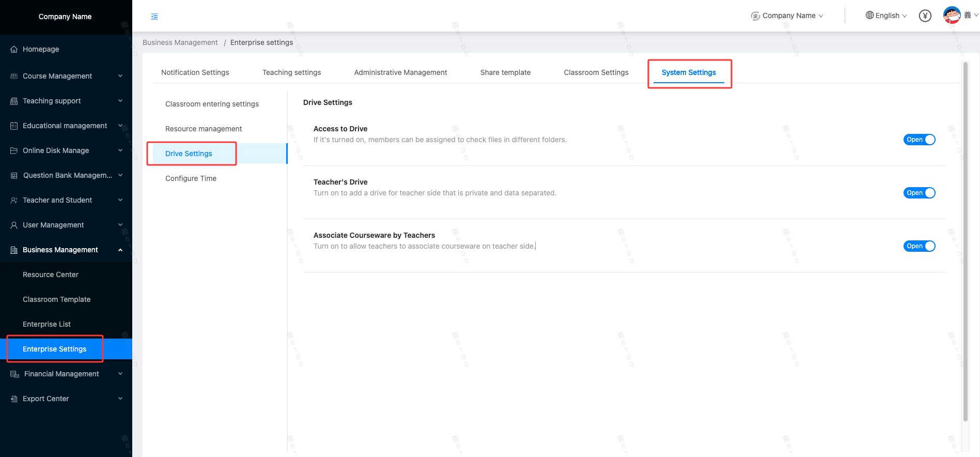Click the Online Disk Manage folder icon
This screenshot has height=457, width=980.
(14, 151)
